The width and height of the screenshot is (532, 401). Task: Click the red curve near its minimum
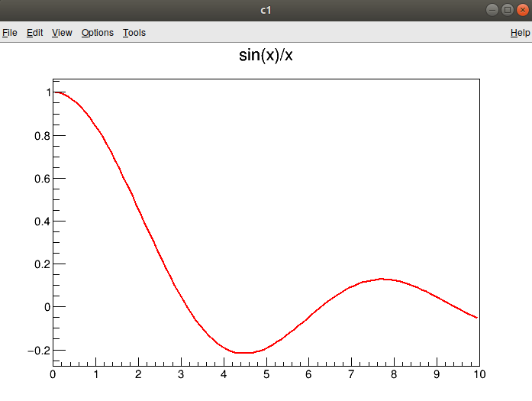tap(243, 353)
